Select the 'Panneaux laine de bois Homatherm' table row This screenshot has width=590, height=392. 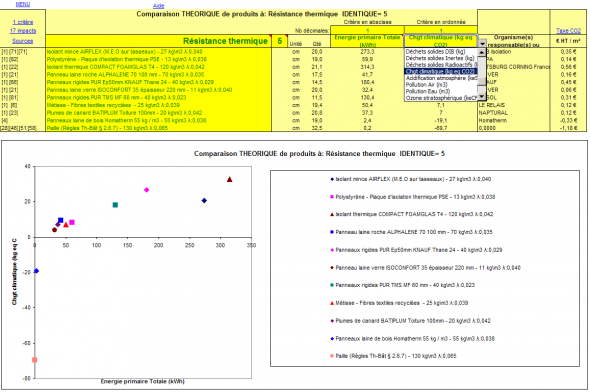pos(158,120)
